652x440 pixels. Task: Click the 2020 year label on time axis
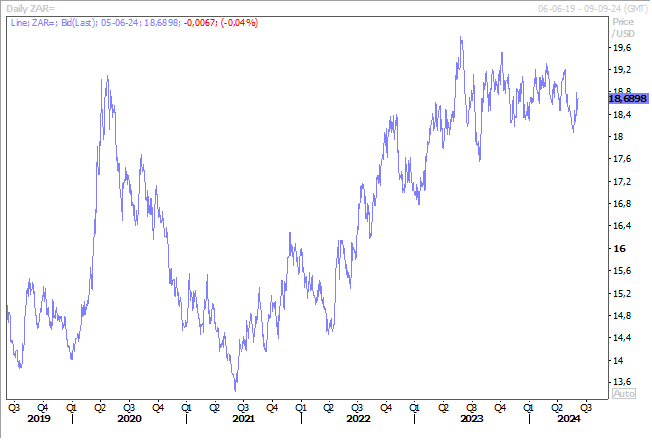coord(129,419)
